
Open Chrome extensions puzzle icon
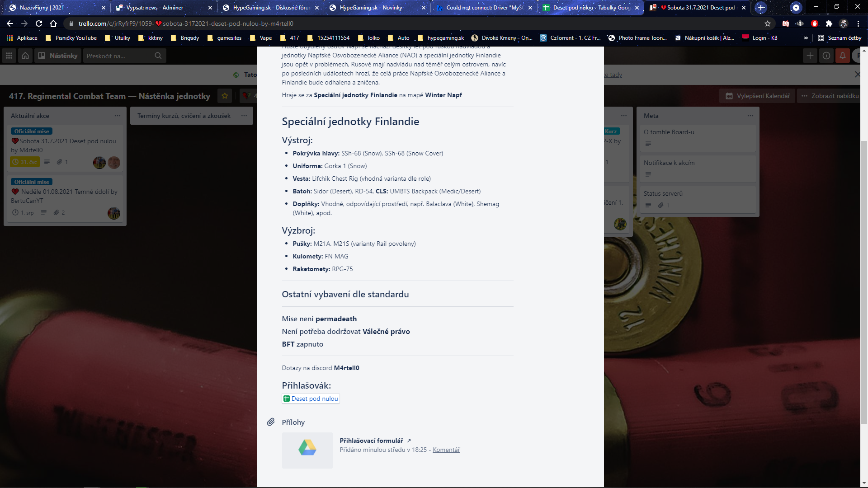tap(829, 23)
